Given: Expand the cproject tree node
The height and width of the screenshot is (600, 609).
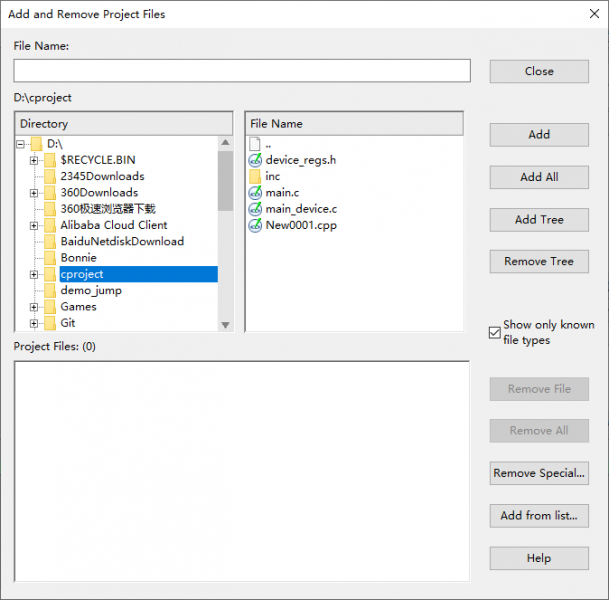Looking at the screenshot, I should tap(34, 275).
